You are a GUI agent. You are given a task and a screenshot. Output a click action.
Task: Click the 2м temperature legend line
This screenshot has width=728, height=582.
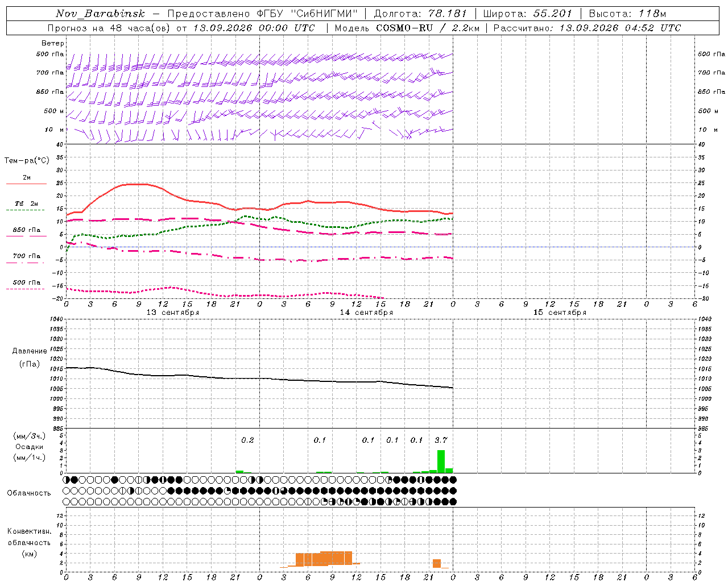click(26, 180)
